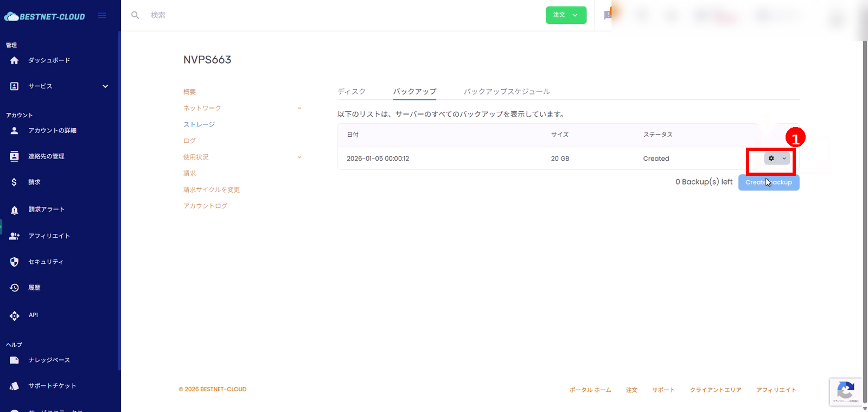Open the backup gear actions dropdown
The height and width of the screenshot is (412, 868).
[x=777, y=159]
